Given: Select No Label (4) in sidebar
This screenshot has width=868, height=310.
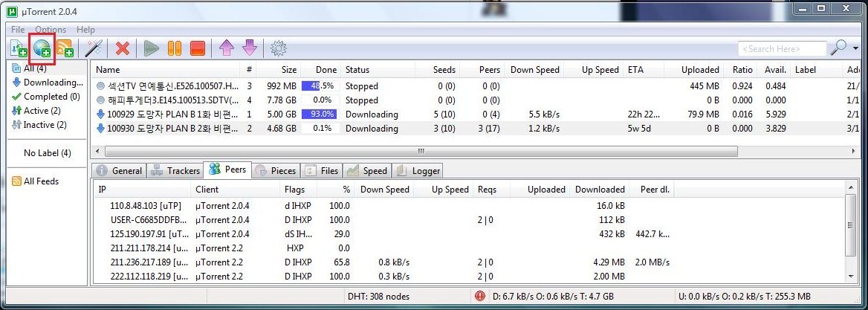Looking at the screenshot, I should point(47,153).
